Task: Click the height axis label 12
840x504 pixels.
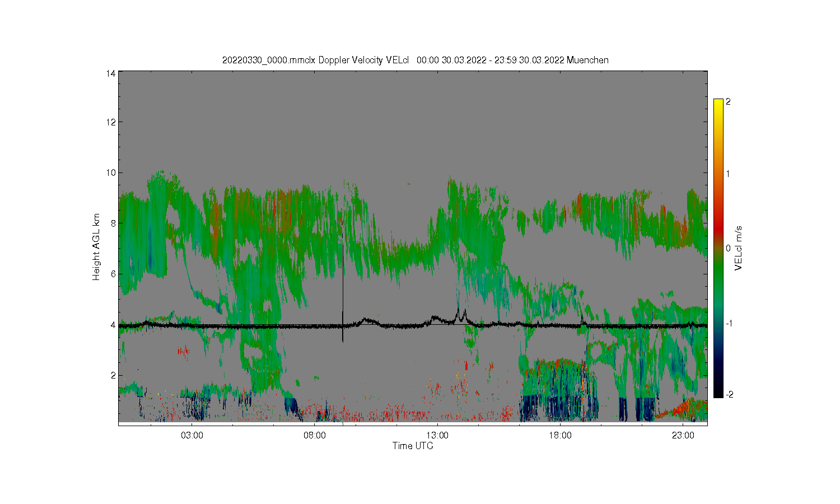Action: [x=111, y=122]
